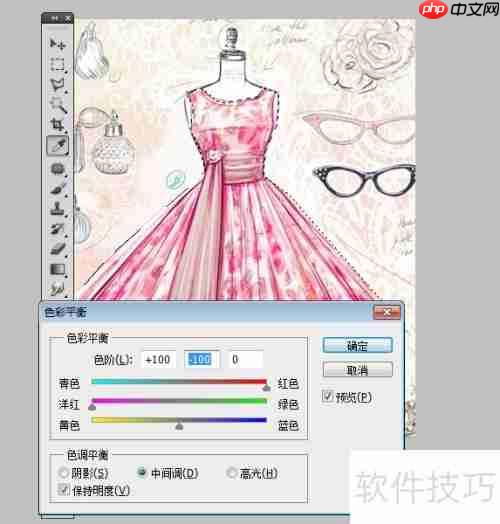This screenshot has height=524, width=500.
Task: Click the 确定 OK button
Action: click(357, 346)
